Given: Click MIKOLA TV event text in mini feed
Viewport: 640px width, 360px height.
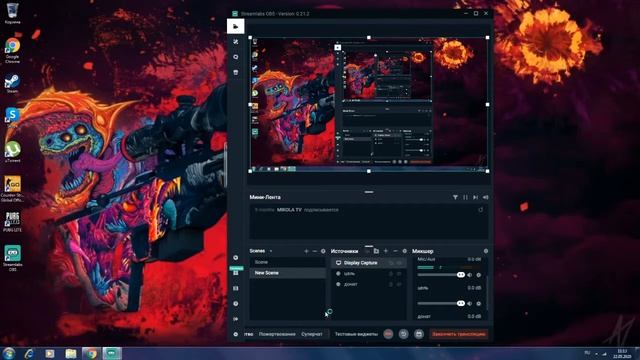Looking at the screenshot, I should pos(289,210).
